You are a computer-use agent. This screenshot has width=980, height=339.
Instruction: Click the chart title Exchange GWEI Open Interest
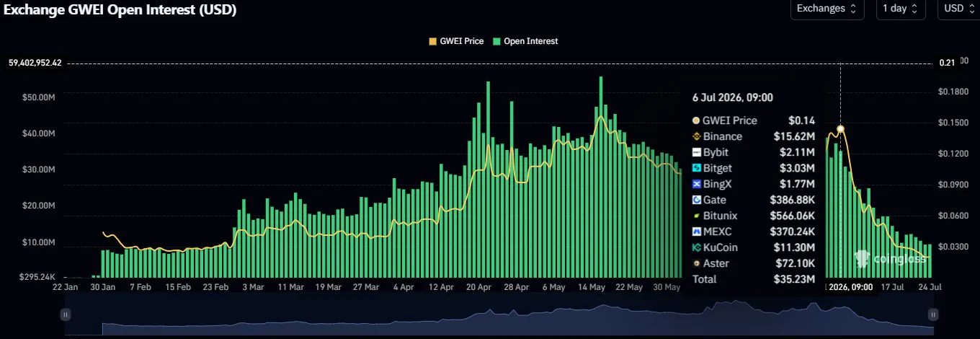point(120,10)
